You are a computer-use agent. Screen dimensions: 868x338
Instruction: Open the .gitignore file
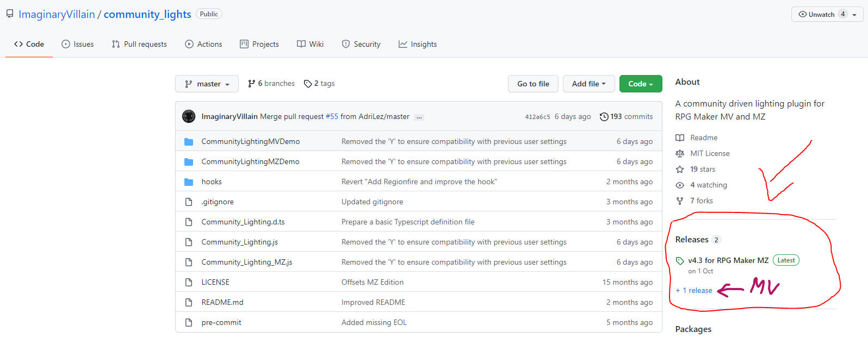coord(218,202)
